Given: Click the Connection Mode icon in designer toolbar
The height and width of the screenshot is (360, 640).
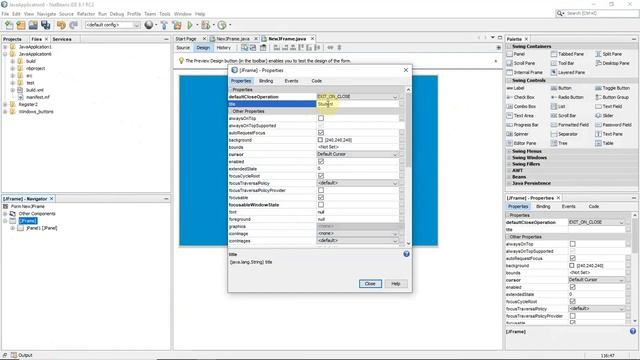Looking at the screenshot, I should tap(253, 48).
